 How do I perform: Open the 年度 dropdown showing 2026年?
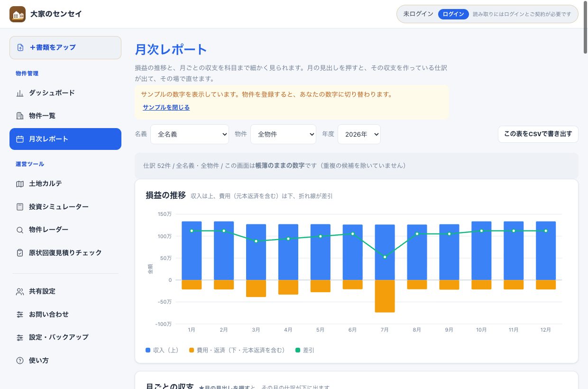pos(359,134)
